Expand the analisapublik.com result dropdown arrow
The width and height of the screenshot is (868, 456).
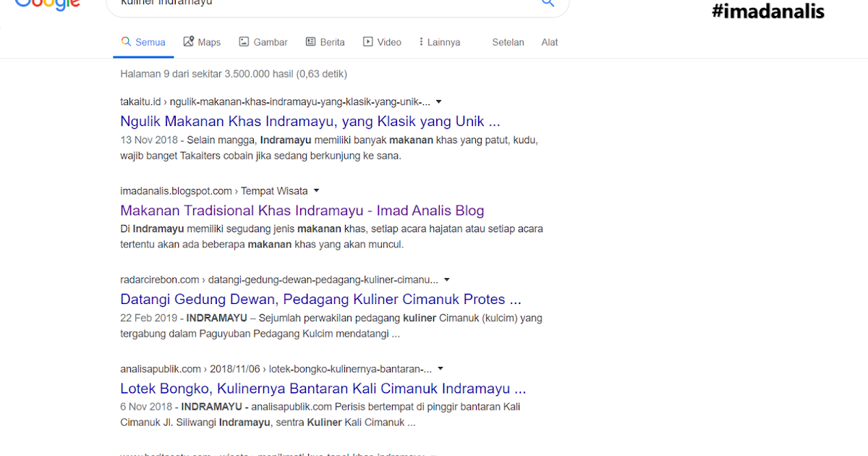pos(440,368)
